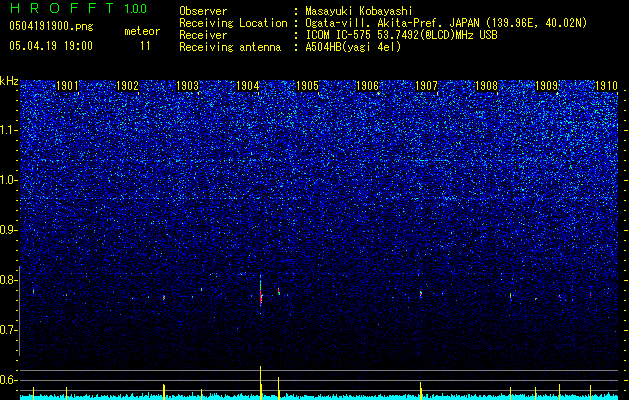Image resolution: width=629 pixels, height=400 pixels.
Task: Select observer name Masayuki Kobayashi
Action: tap(359, 11)
